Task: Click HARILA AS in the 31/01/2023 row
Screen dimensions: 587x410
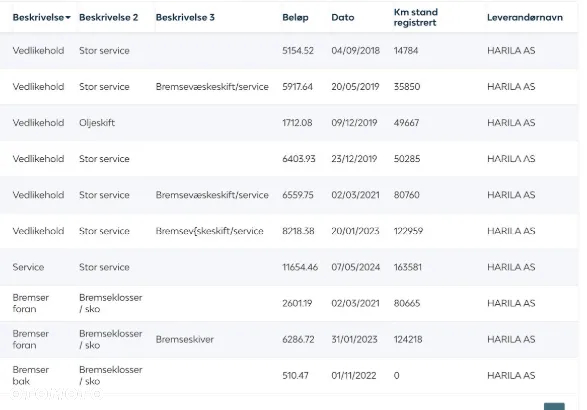Action: (x=511, y=339)
